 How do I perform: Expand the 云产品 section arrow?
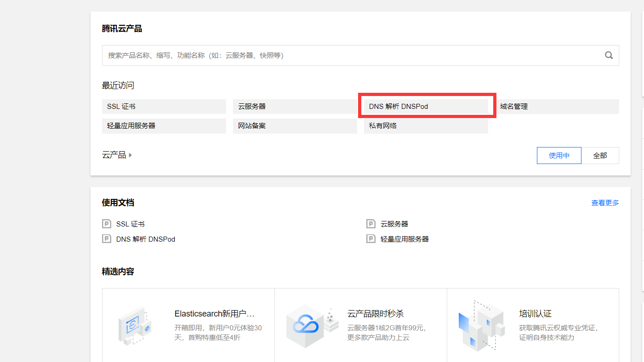click(x=131, y=155)
